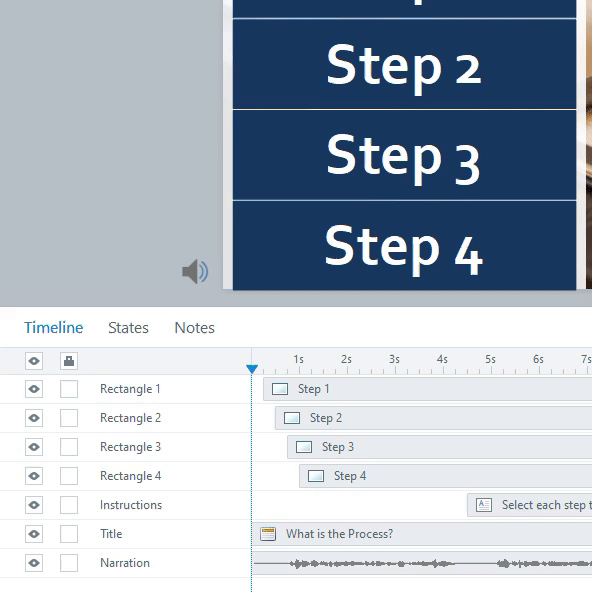The image size is (592, 592).
Task: Click the lock all objects header icon
Action: click(x=69, y=361)
